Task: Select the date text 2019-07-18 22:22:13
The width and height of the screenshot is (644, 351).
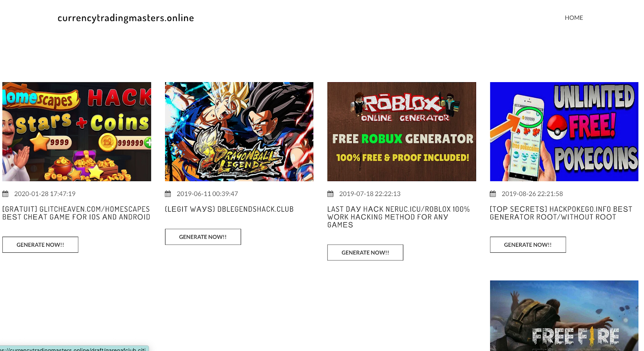Action: coord(370,194)
